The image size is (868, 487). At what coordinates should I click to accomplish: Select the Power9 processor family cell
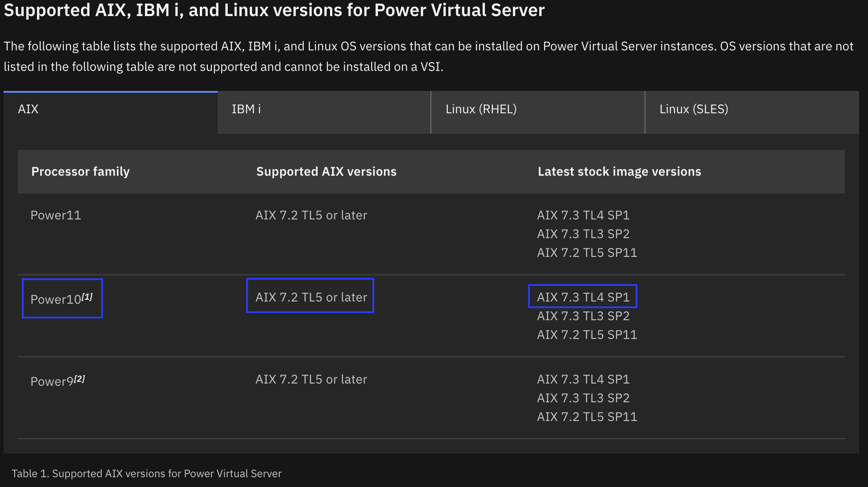(58, 380)
